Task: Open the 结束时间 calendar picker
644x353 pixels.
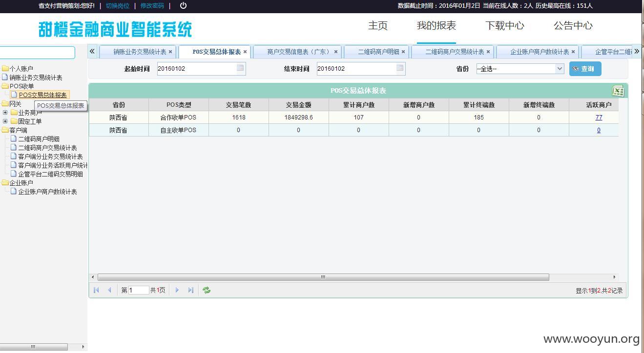Action: (x=400, y=68)
